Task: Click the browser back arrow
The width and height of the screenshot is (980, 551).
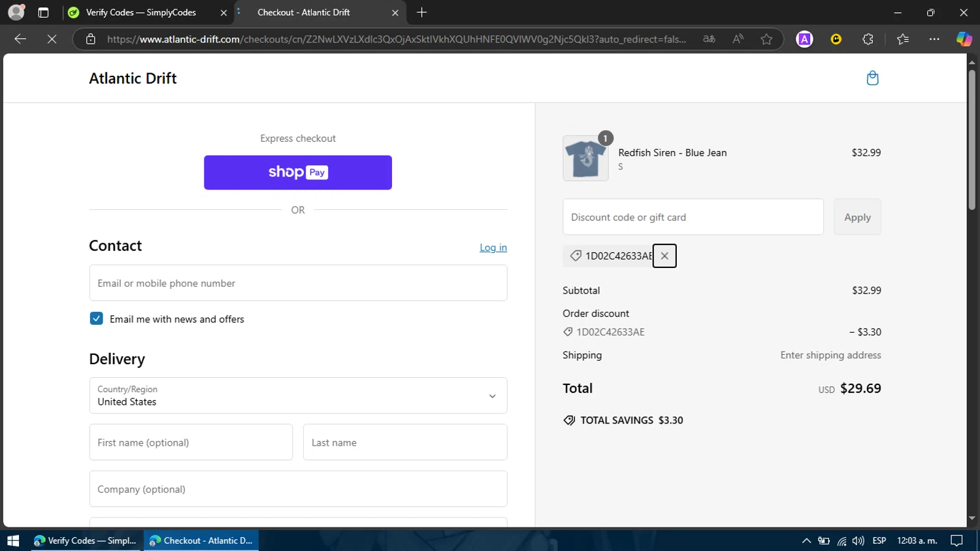Action: tap(20, 39)
